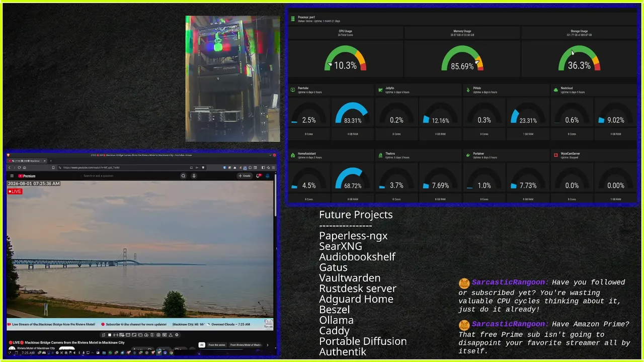Switch to the Mackinac Bridge YouTube tab
644x362 pixels.
(x=27, y=161)
